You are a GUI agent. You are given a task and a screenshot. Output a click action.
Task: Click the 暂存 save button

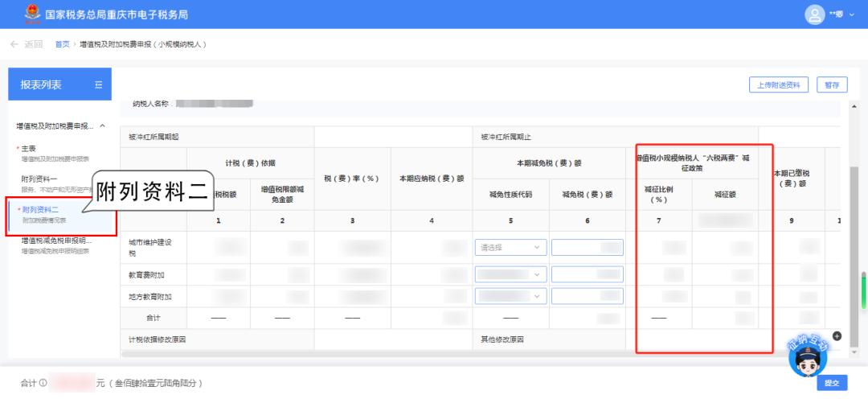pyautogui.click(x=832, y=85)
